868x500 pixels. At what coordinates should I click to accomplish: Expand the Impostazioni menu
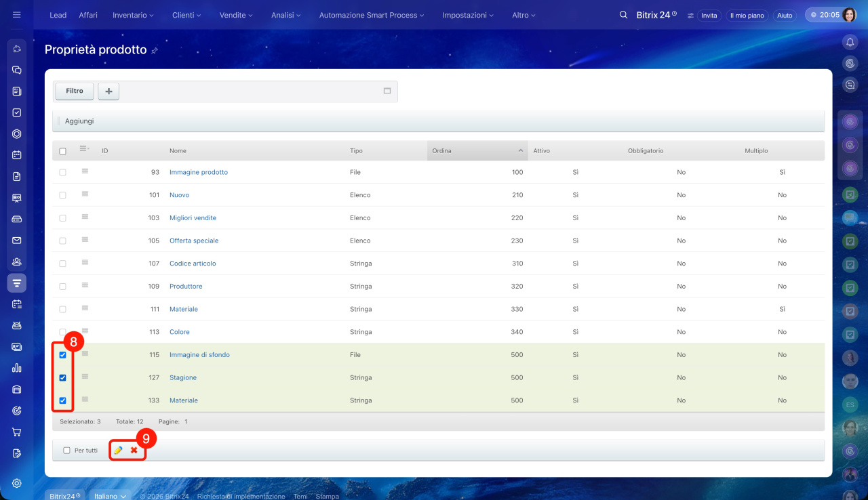(468, 15)
